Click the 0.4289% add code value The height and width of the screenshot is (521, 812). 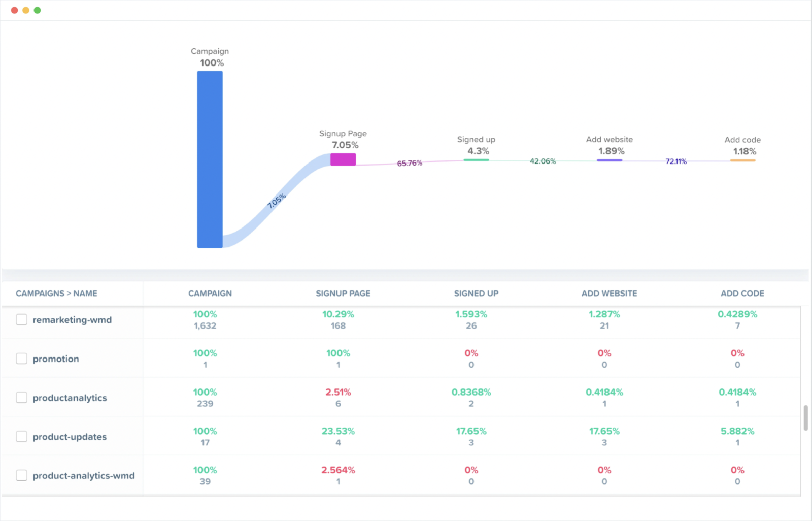(x=737, y=314)
